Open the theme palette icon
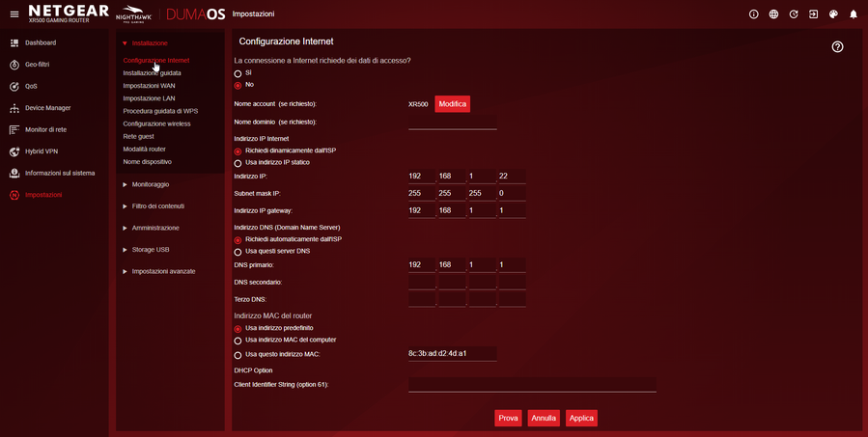868x437 pixels. coord(833,14)
